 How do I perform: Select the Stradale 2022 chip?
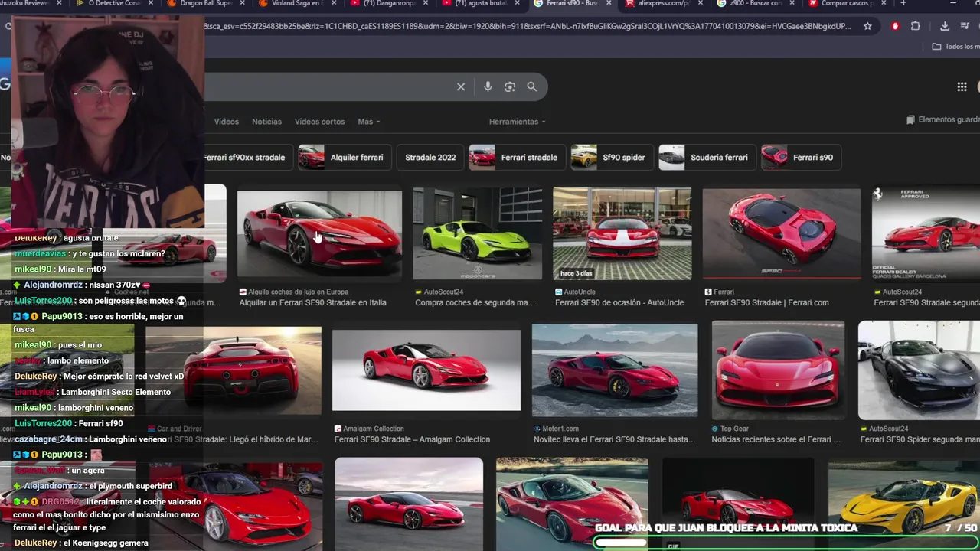tap(430, 158)
